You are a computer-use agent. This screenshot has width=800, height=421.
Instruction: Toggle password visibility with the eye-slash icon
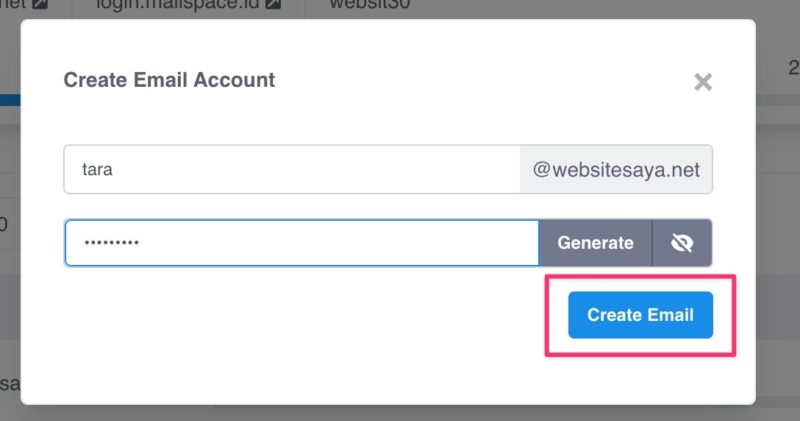(682, 243)
